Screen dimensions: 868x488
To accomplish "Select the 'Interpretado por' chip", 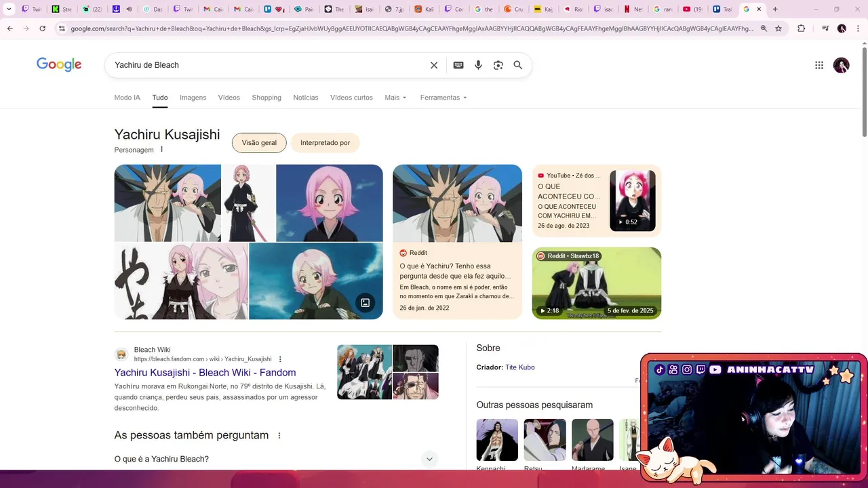I will pos(325,143).
